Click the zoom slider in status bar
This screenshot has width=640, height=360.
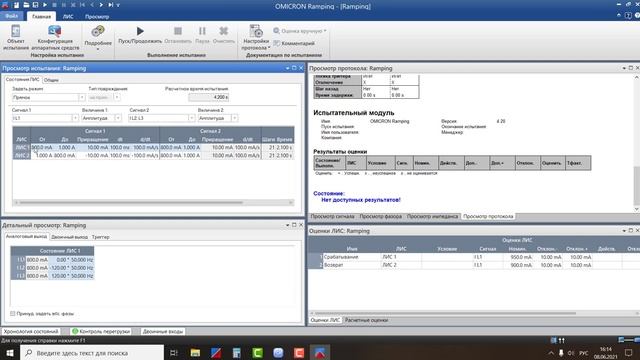click(629, 340)
